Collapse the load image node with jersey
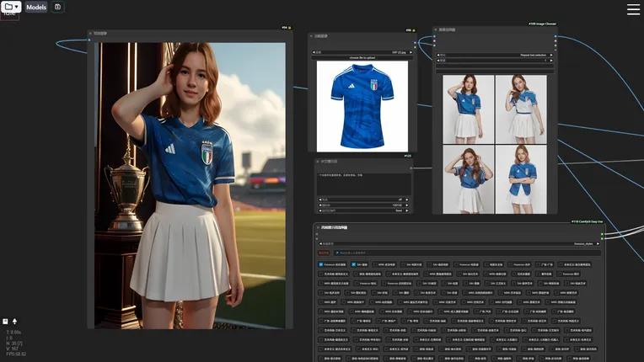 pyautogui.click(x=312, y=36)
